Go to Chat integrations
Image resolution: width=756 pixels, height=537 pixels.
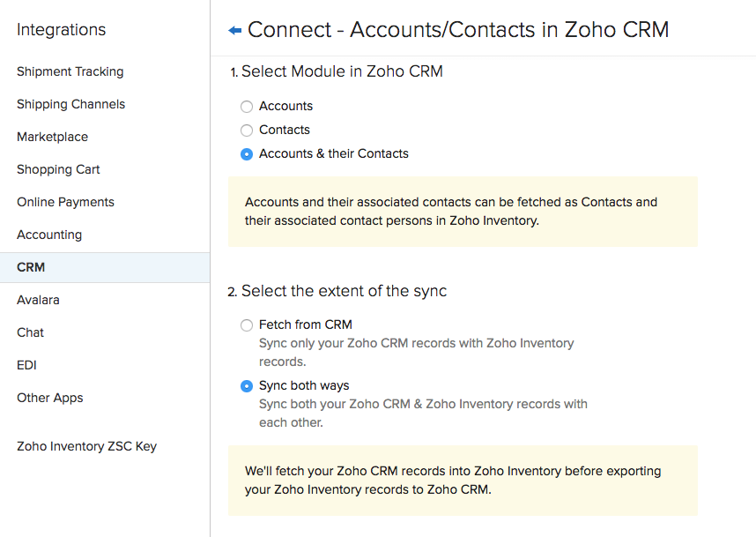click(x=30, y=332)
